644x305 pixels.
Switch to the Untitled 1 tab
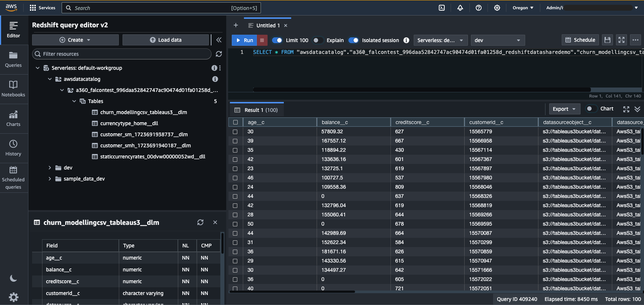268,25
